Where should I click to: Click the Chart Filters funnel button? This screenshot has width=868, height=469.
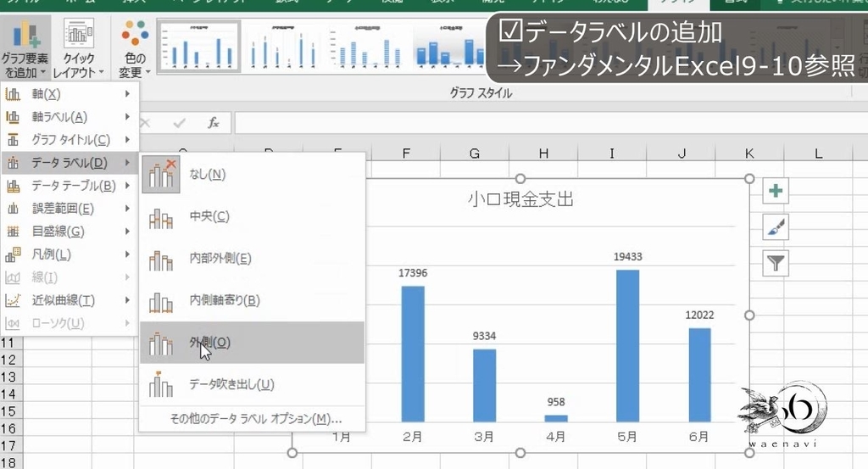point(776,263)
